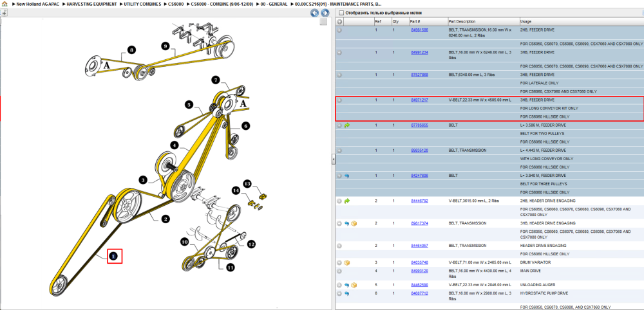644x310 pixels.
Task: Open 'CS6000' breadcrumb
Action: click(x=176, y=4)
